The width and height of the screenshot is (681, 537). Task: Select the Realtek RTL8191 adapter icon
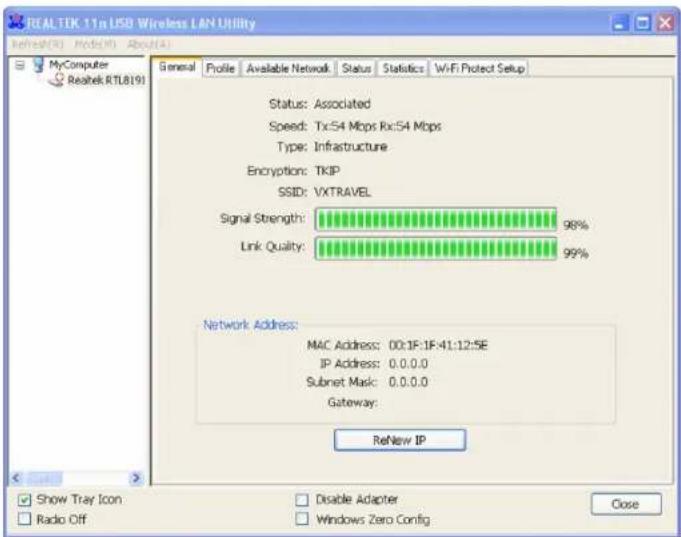(x=58, y=80)
